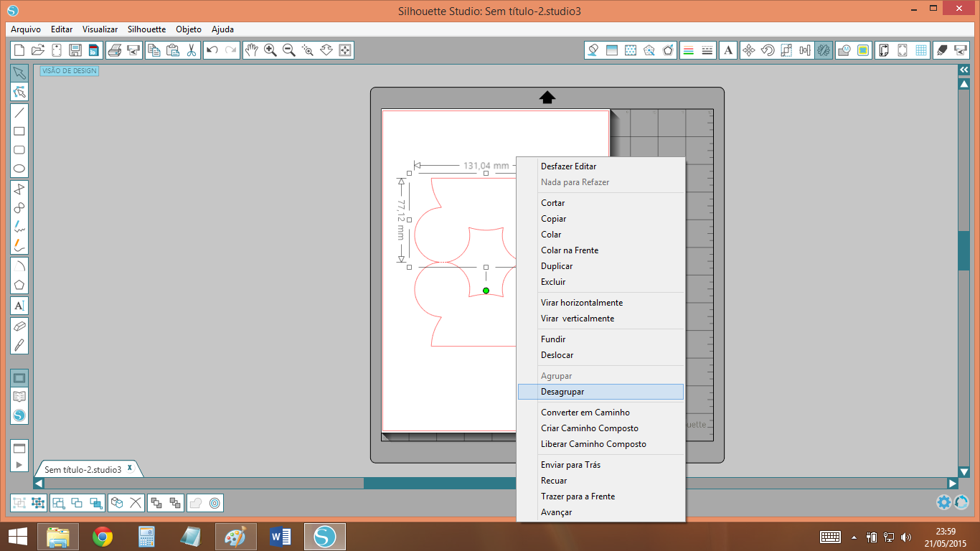Select the Line drawing tool

coord(19,113)
